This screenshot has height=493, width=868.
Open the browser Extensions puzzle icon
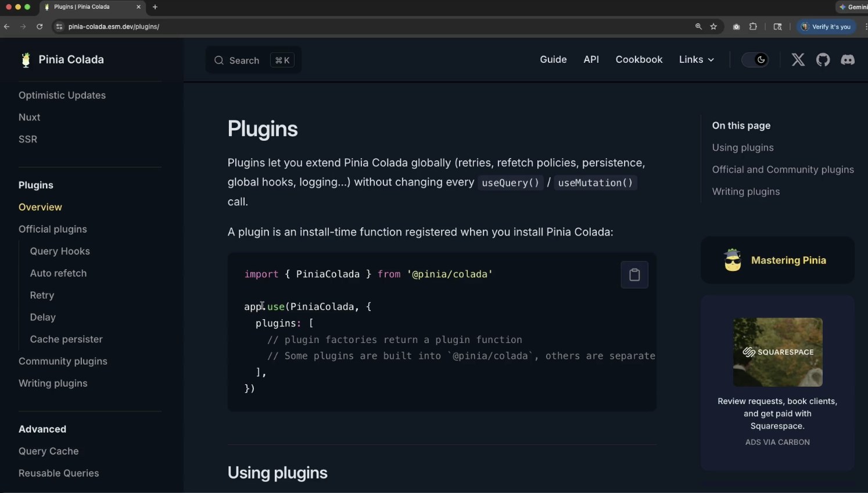tap(753, 27)
